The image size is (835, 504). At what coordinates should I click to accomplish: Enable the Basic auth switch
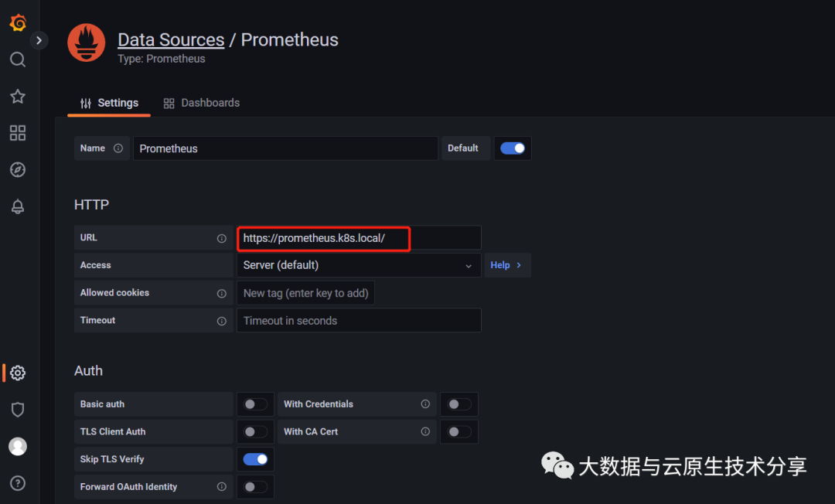pos(255,404)
